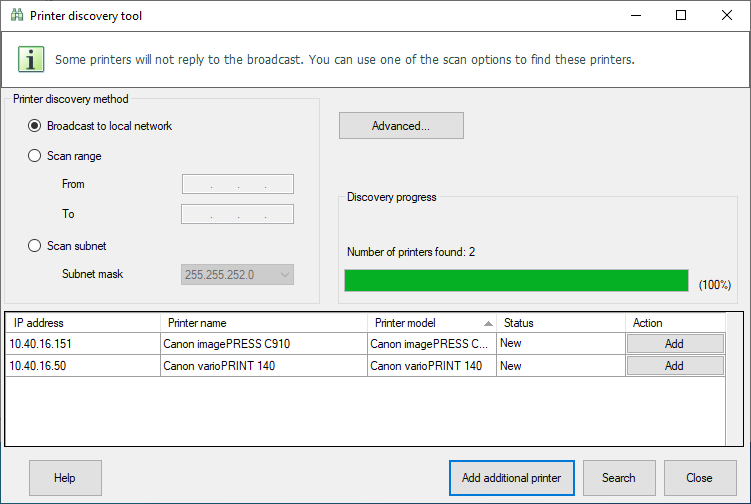Start discovery with the Search button
751x504 pixels.
click(618, 478)
